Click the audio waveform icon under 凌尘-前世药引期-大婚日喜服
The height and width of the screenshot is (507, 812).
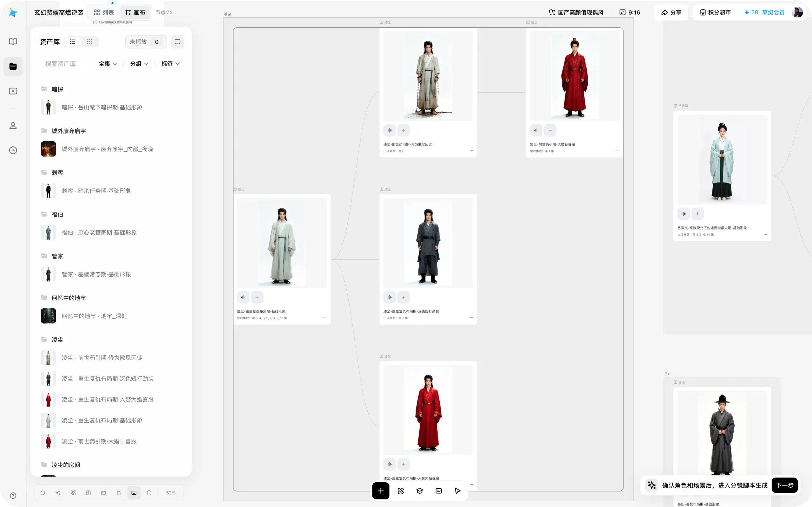click(x=536, y=131)
